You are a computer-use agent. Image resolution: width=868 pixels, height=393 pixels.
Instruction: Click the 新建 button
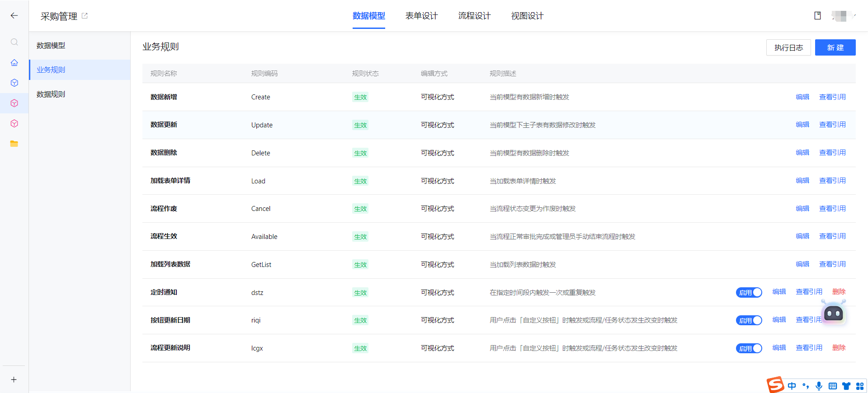pyautogui.click(x=835, y=47)
